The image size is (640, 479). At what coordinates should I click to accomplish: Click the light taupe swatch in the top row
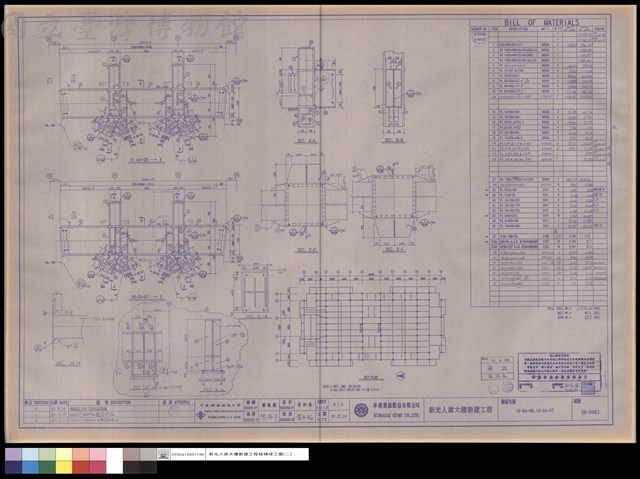tap(131, 455)
